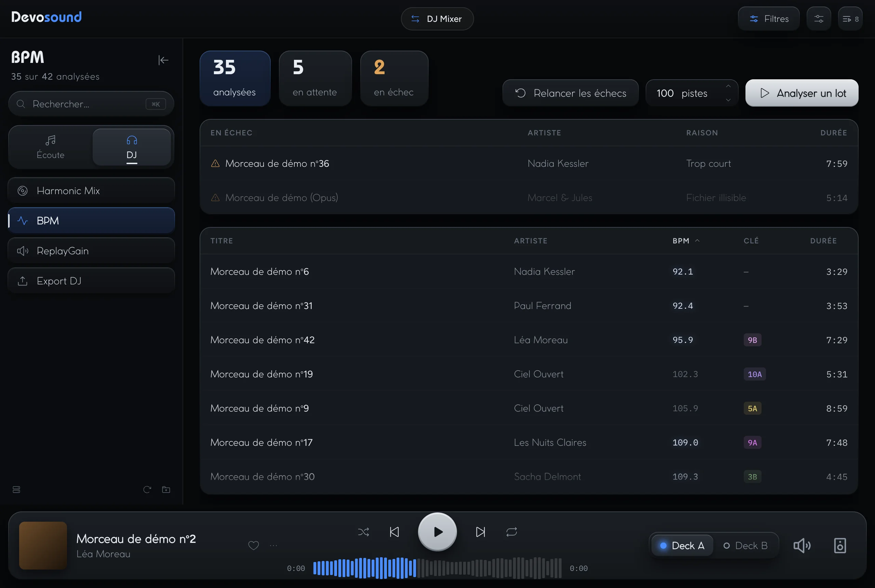Screen dimensions: 875x588
Task: Open the DJ Mixer button
Action: coord(437,19)
